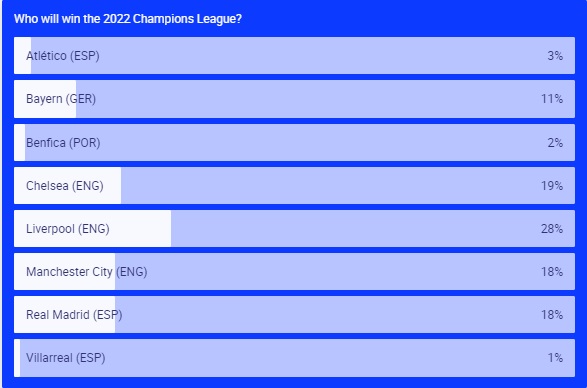Vote for Chelsea (ENG)
Screen dimensions: 587x388
pyautogui.click(x=294, y=185)
